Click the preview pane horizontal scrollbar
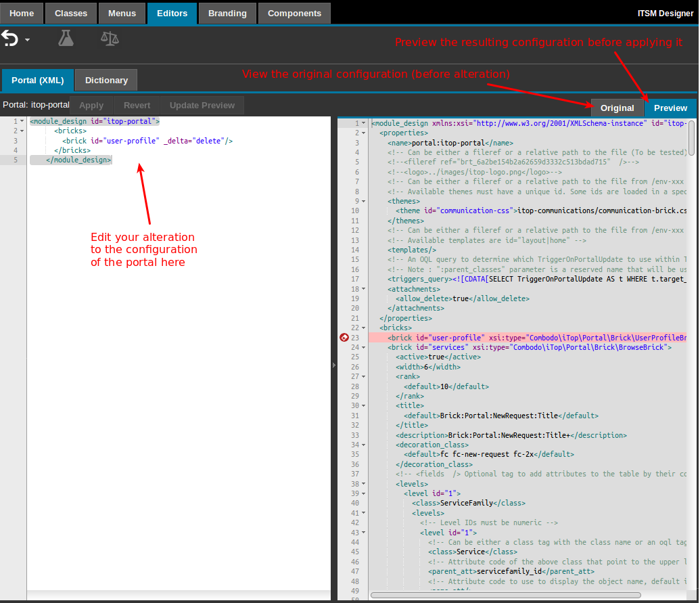The height and width of the screenshot is (603, 700). pyautogui.click(x=506, y=595)
